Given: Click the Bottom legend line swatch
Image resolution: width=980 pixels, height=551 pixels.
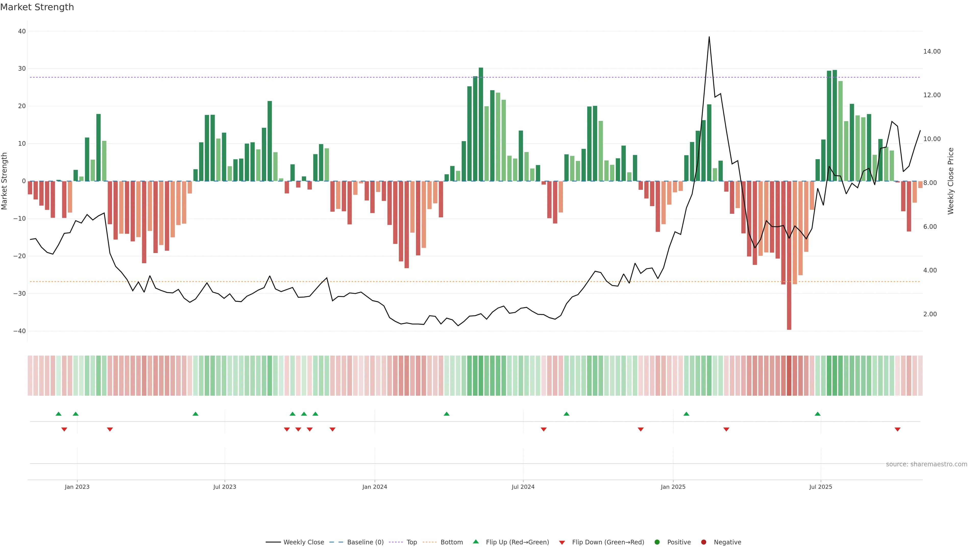Looking at the screenshot, I should (430, 542).
